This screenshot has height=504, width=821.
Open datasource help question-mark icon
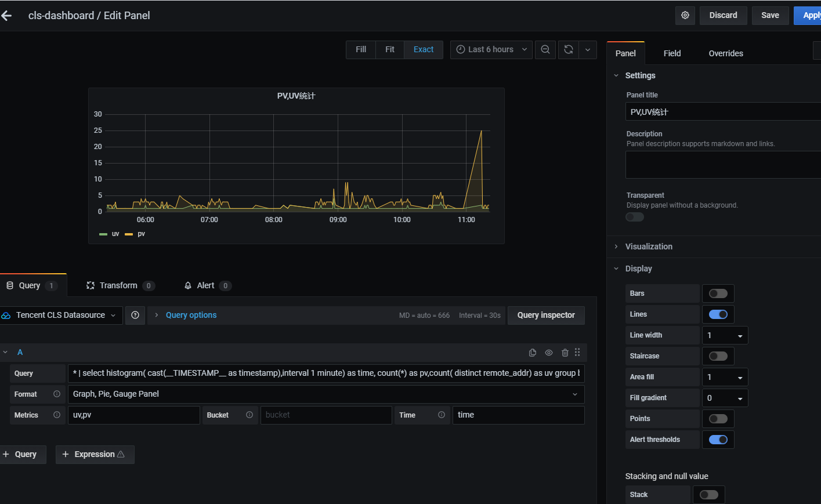coord(135,315)
